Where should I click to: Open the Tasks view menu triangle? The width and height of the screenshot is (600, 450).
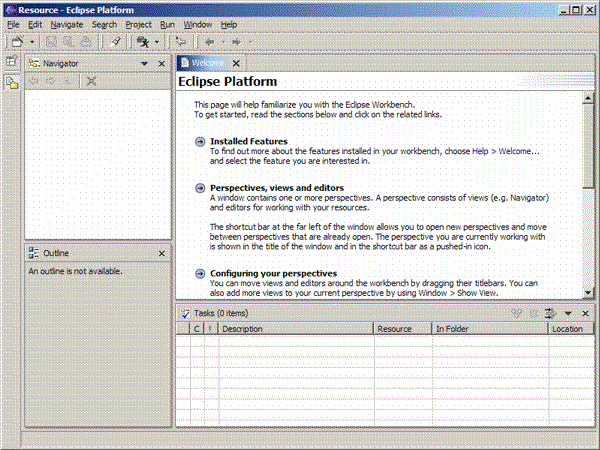click(x=568, y=313)
